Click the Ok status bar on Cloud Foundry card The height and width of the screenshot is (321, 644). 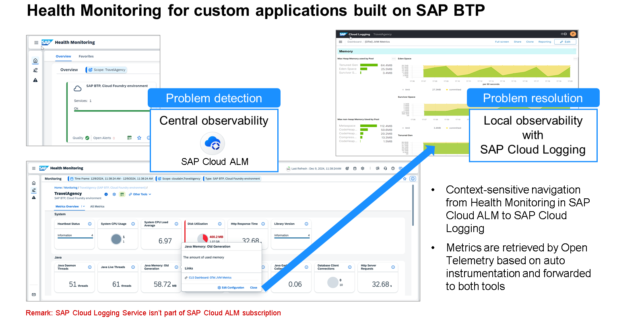[112, 111]
